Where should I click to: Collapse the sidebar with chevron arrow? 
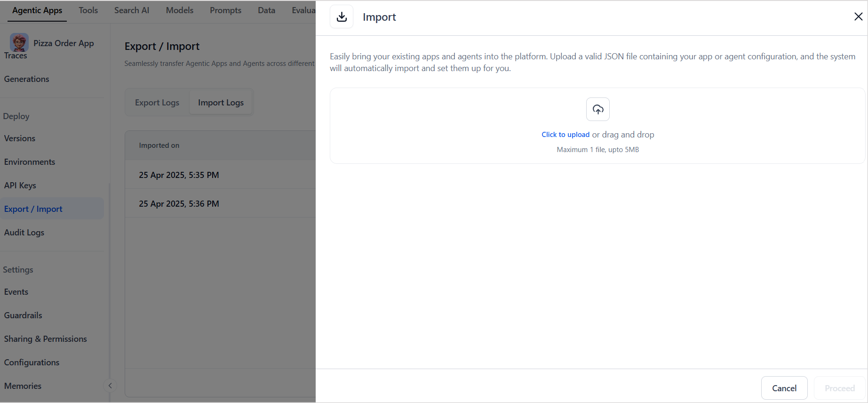[x=110, y=386]
